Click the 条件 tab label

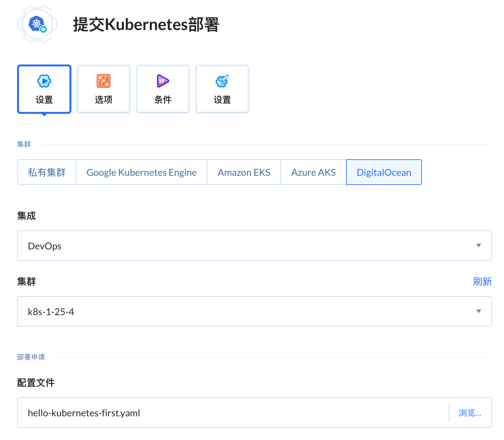163,100
